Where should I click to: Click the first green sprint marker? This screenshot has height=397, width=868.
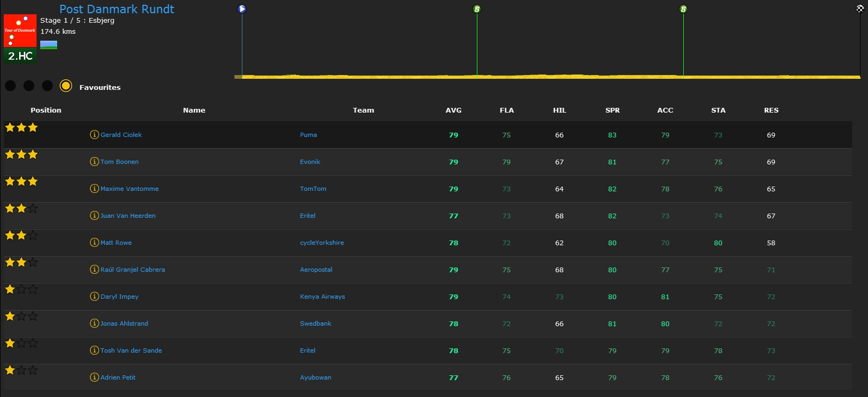(477, 9)
